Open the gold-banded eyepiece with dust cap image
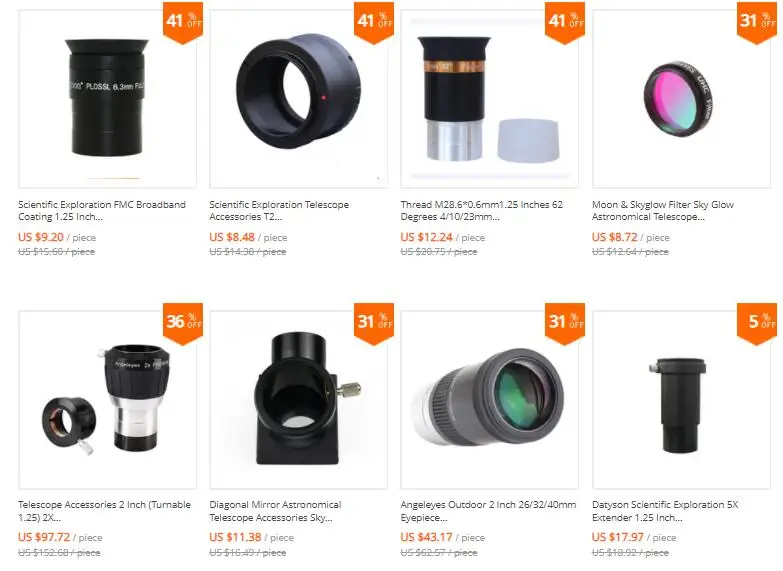783x571 pixels. (x=489, y=99)
